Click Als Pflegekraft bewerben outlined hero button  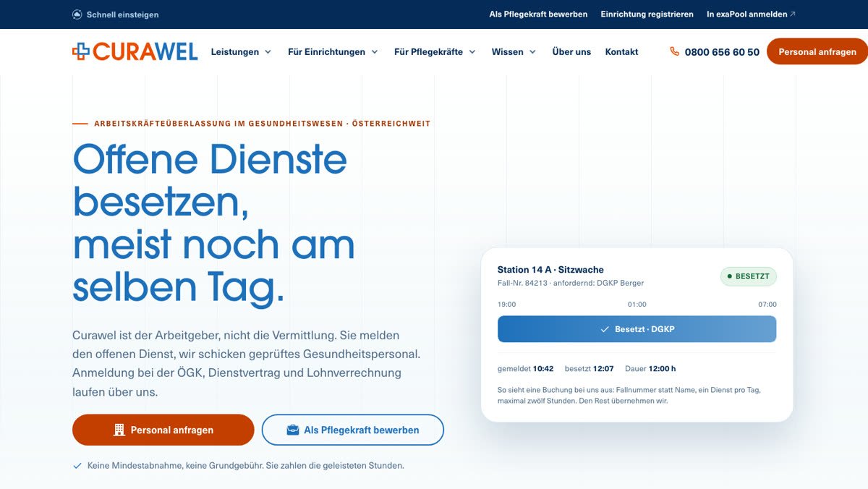[353, 430]
